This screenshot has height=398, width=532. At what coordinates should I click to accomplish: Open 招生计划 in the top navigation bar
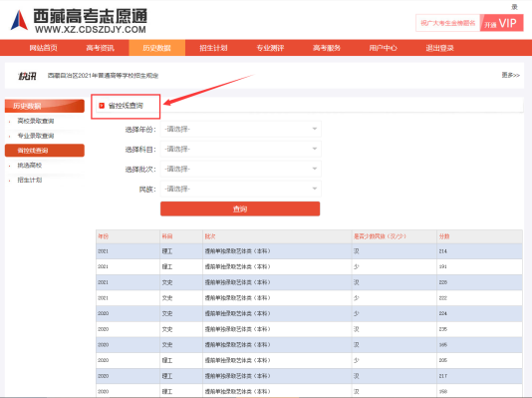tap(213, 48)
